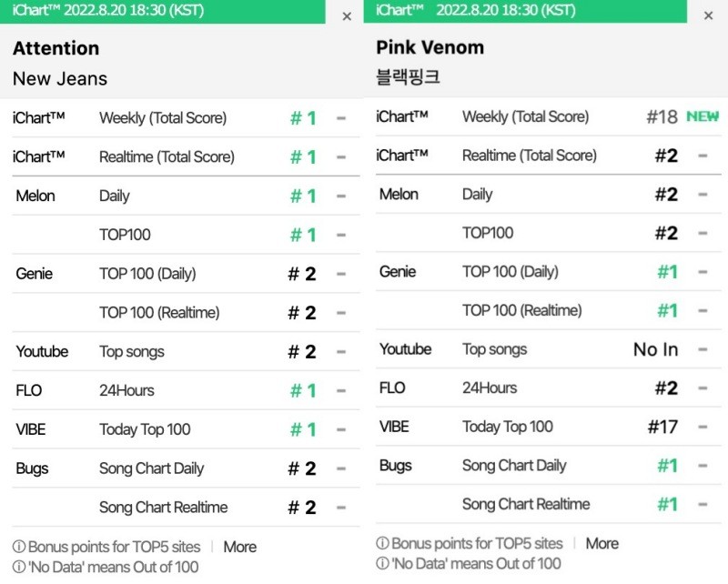Close the Pink Venom chart panel
Image resolution: width=728 pixels, height=584 pixels.
coord(708,15)
